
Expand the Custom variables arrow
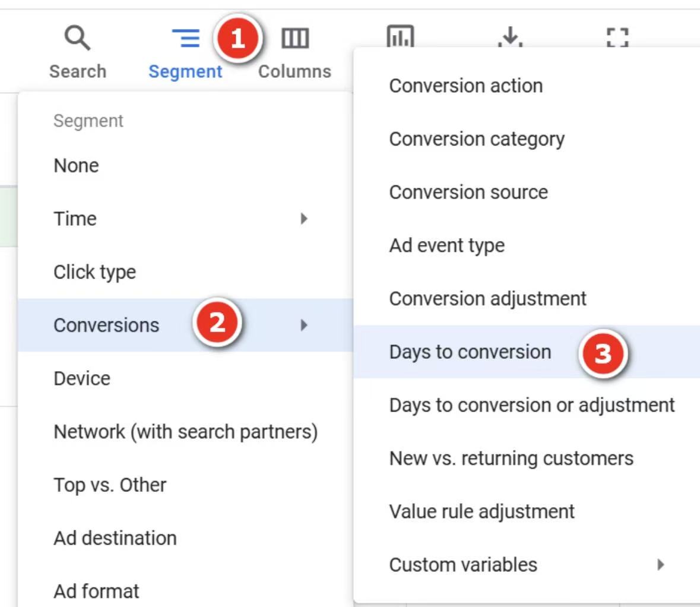[661, 565]
